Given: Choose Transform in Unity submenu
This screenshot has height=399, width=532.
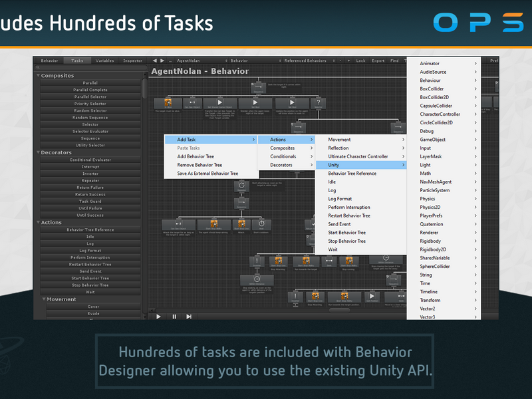Looking at the screenshot, I should click(x=444, y=301).
